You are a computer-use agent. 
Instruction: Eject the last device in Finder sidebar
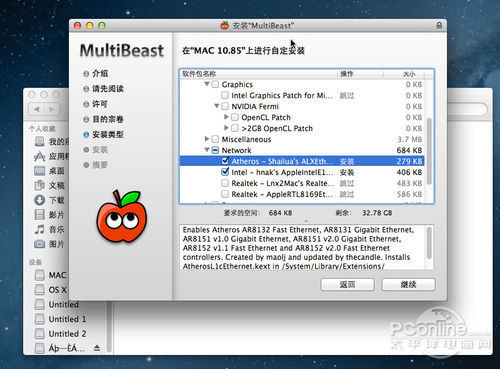97,348
